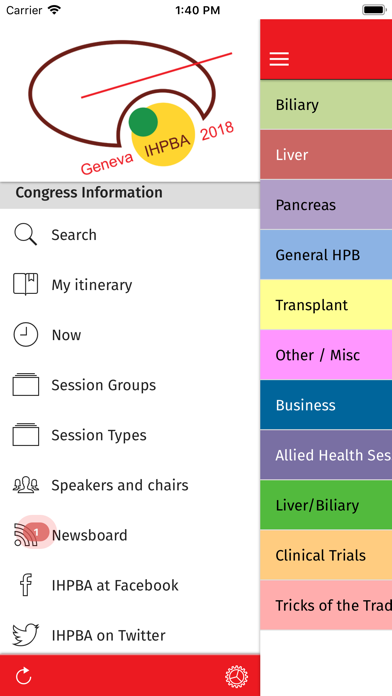
Task: Click the refresh icon in the bottom bar
Action: tap(24, 676)
